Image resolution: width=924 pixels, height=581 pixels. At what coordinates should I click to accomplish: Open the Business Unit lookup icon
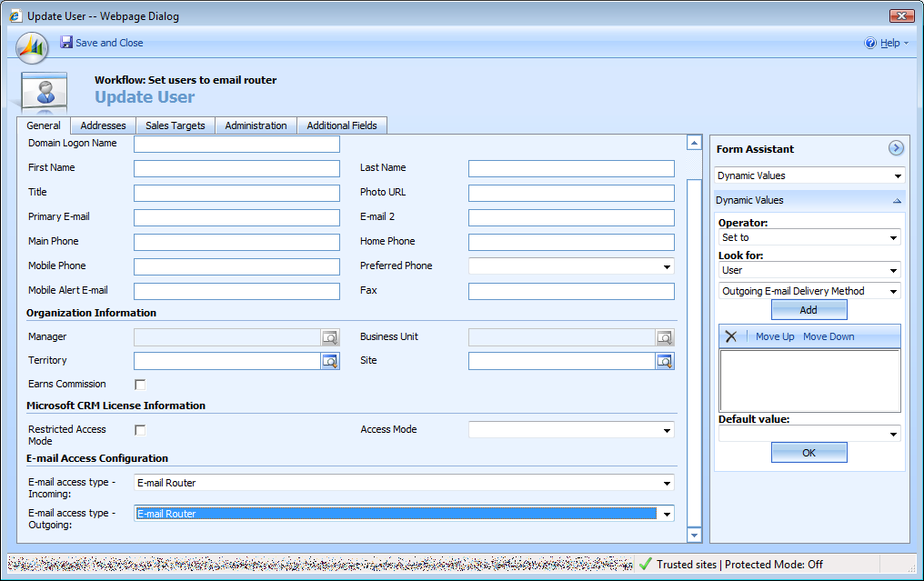665,337
